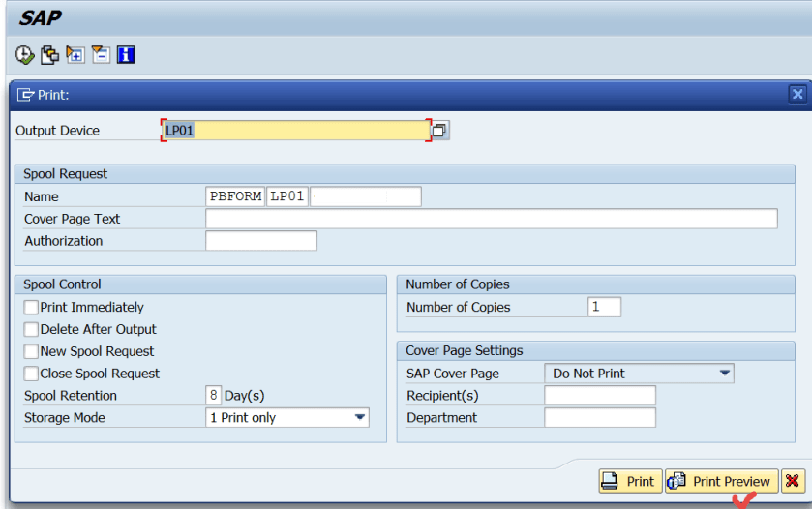Screen dimensions: 812x509
Task: Open the blue information icon
Action: pyautogui.click(x=126, y=54)
